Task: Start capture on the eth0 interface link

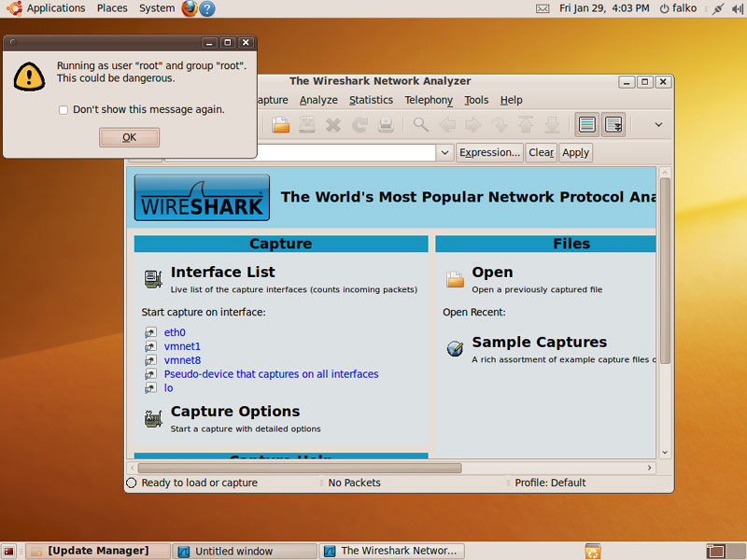Action: click(x=175, y=332)
